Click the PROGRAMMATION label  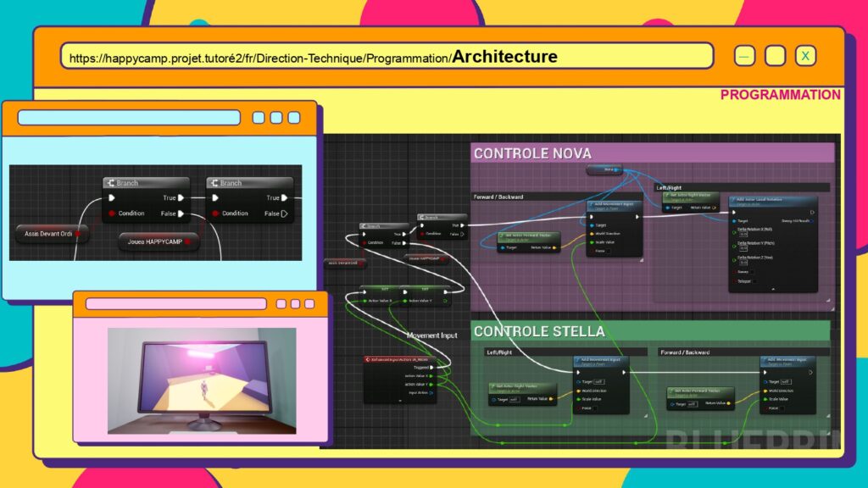[780, 95]
